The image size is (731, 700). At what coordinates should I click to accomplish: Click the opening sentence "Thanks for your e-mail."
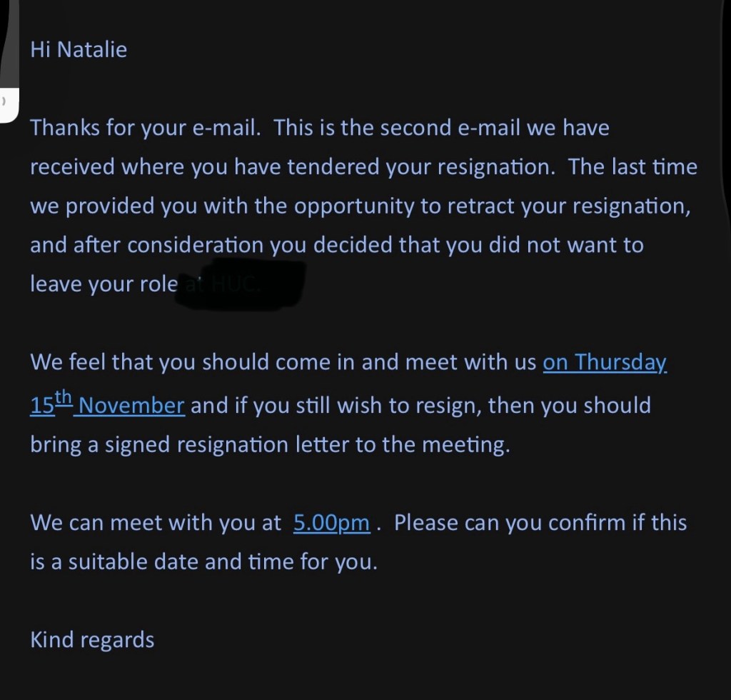click(146, 129)
